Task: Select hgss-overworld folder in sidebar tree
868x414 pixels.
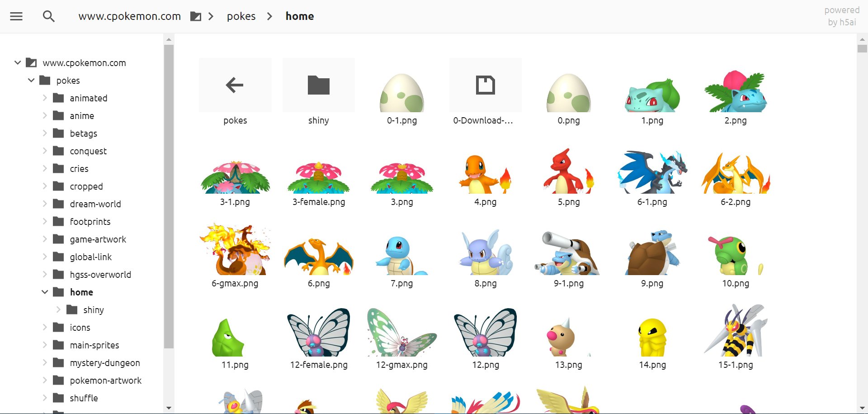Action: (92, 274)
